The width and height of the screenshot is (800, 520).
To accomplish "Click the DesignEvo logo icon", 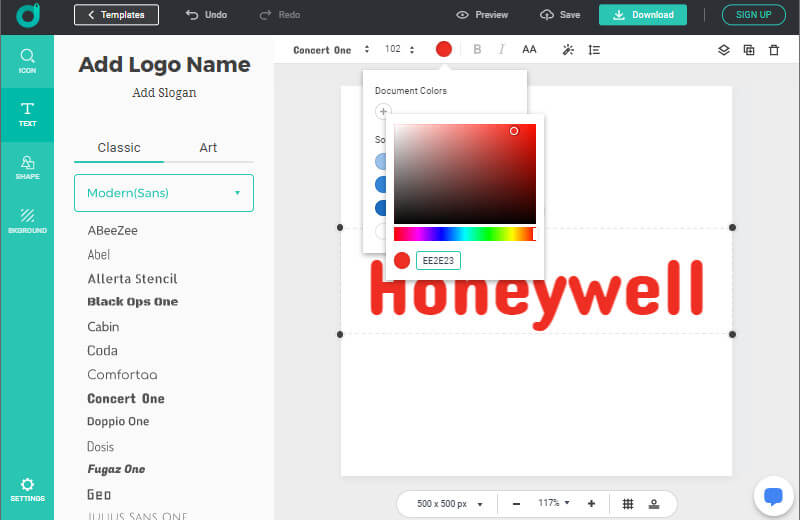I will tap(28, 15).
